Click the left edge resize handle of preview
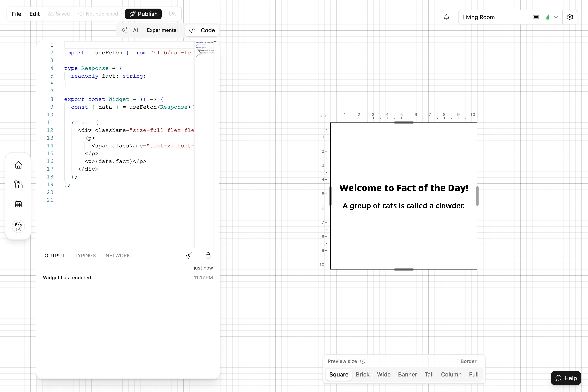This screenshot has height=392, width=588. (x=330, y=196)
